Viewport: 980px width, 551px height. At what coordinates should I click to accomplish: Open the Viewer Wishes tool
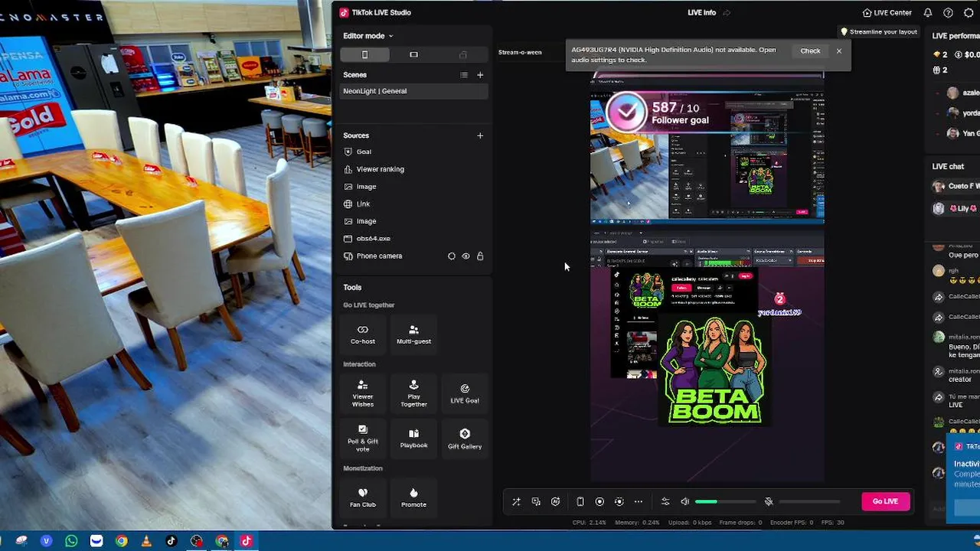363,393
